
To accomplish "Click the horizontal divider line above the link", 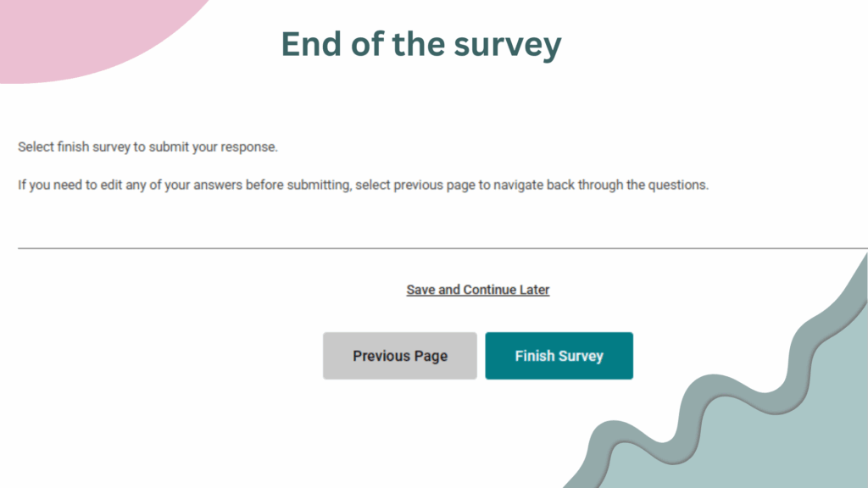I will tap(442, 248).
